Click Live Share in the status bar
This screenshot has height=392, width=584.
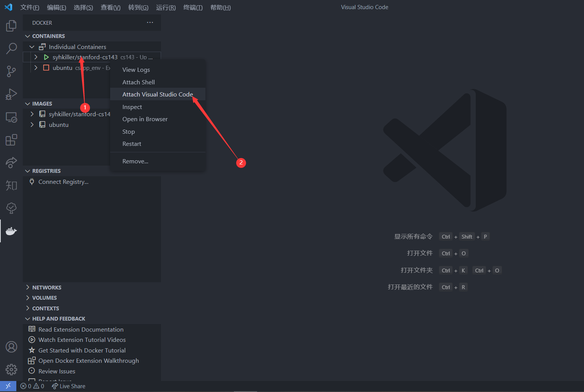[x=69, y=386]
